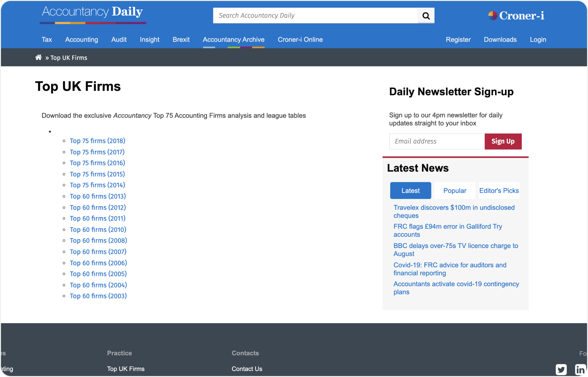Screen dimensions: 588x377
Task: Focus the Search Accountancy Daily box
Action: coord(315,16)
